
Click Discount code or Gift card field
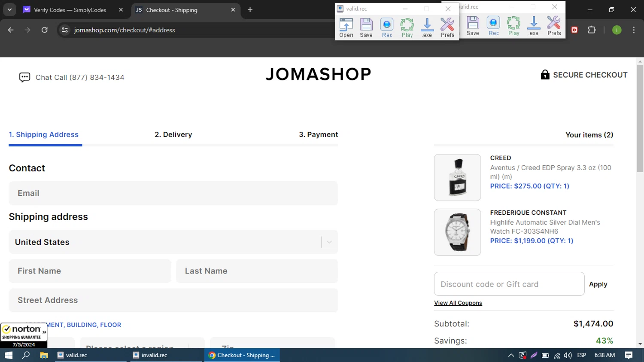click(x=509, y=284)
